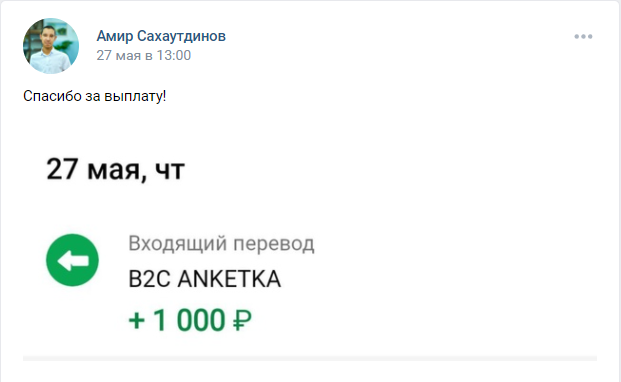
Task: Click the 13:00 time in the timestamp
Action: (x=173, y=55)
